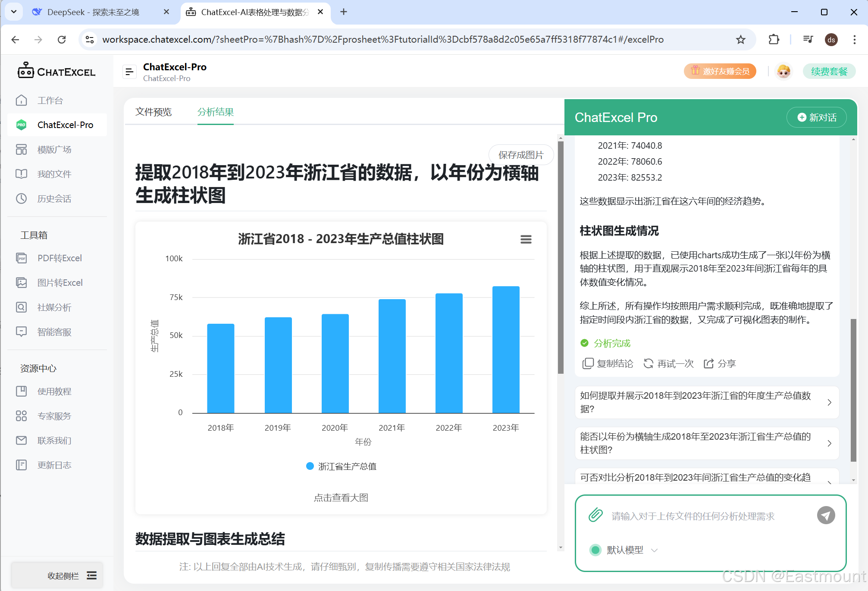The width and height of the screenshot is (868, 591).
Task: Click the 2023年 blue bar in chart
Action: tap(505, 349)
